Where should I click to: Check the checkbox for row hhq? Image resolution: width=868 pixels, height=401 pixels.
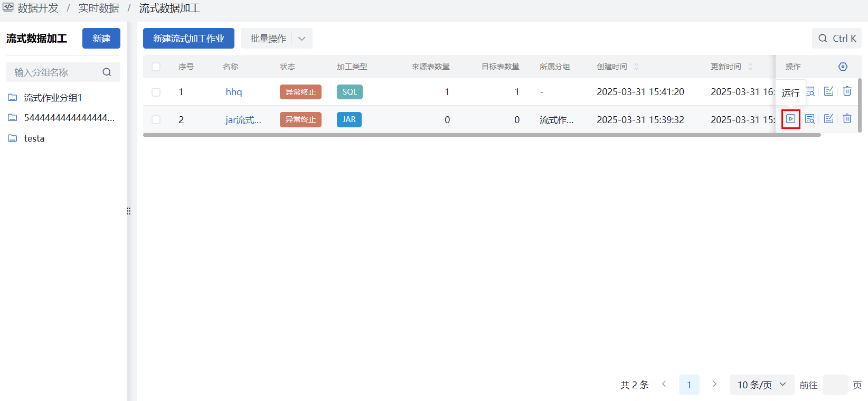[x=156, y=92]
